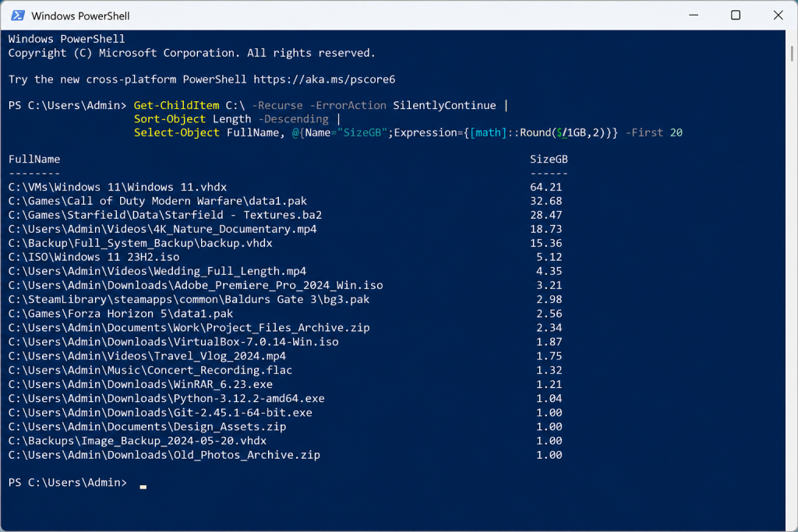Click the 1.04 size value
798x532 pixels.
click(549, 398)
